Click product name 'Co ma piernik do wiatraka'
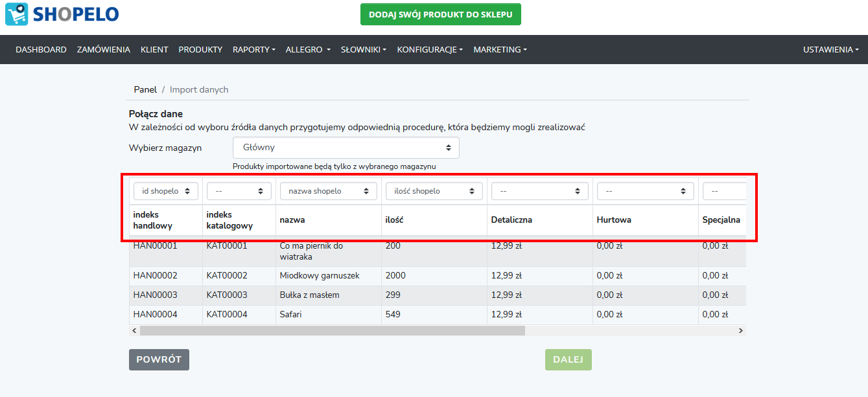Viewport: 868px width, 397px height. [x=311, y=251]
